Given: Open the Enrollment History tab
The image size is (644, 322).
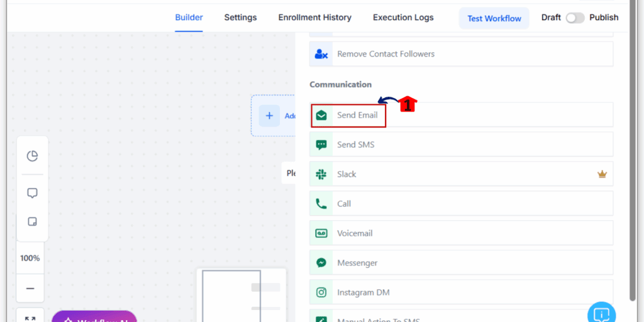Looking at the screenshot, I should pyautogui.click(x=314, y=18).
